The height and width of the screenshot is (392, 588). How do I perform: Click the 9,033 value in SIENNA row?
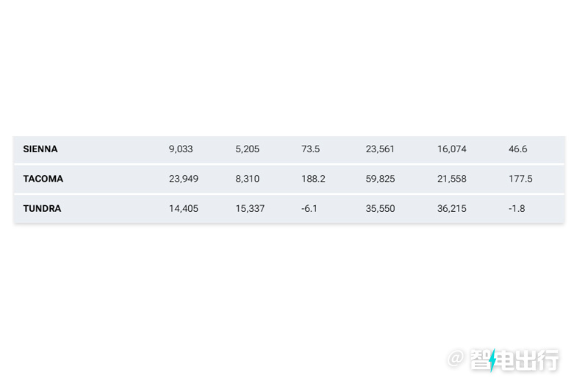point(181,149)
